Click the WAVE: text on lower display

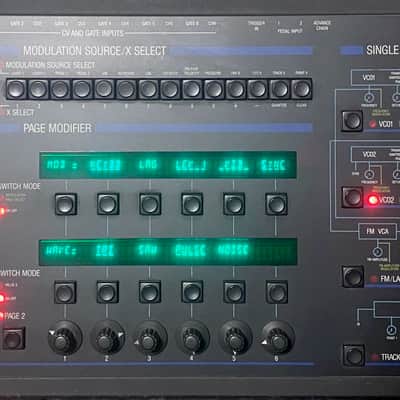pos(61,251)
